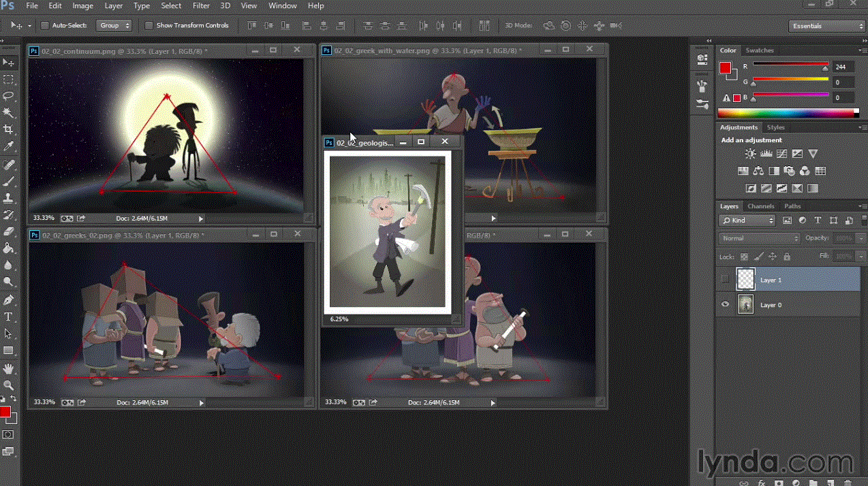Open the Filter menu
The height and width of the screenshot is (486, 868).
pyautogui.click(x=201, y=5)
